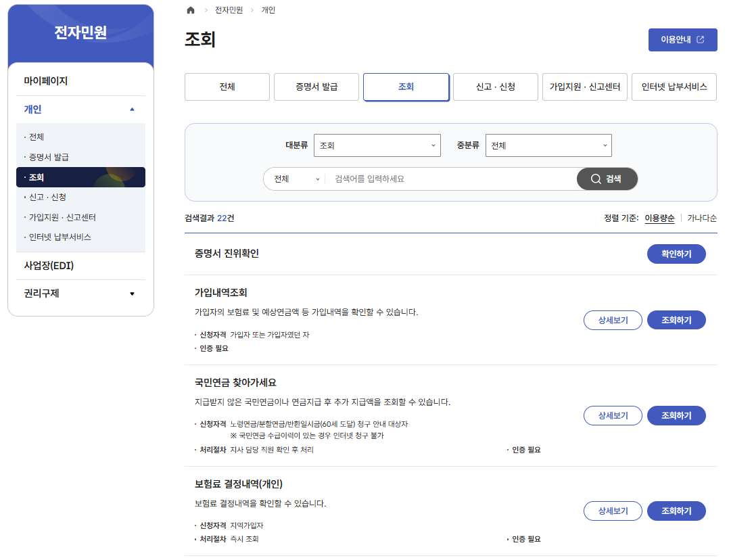Open 이용안내 via its external link icon
This screenshot has height=560, width=729.
[699, 39]
